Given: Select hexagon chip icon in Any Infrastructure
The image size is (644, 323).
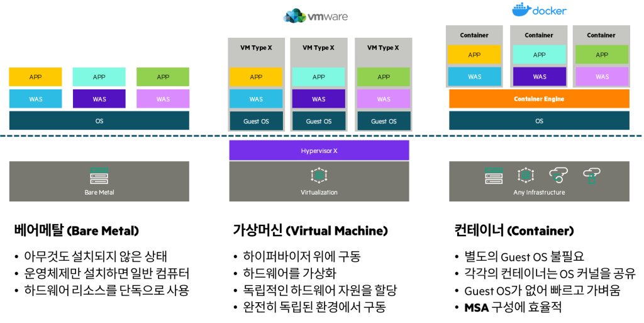Looking at the screenshot, I should [525, 176].
